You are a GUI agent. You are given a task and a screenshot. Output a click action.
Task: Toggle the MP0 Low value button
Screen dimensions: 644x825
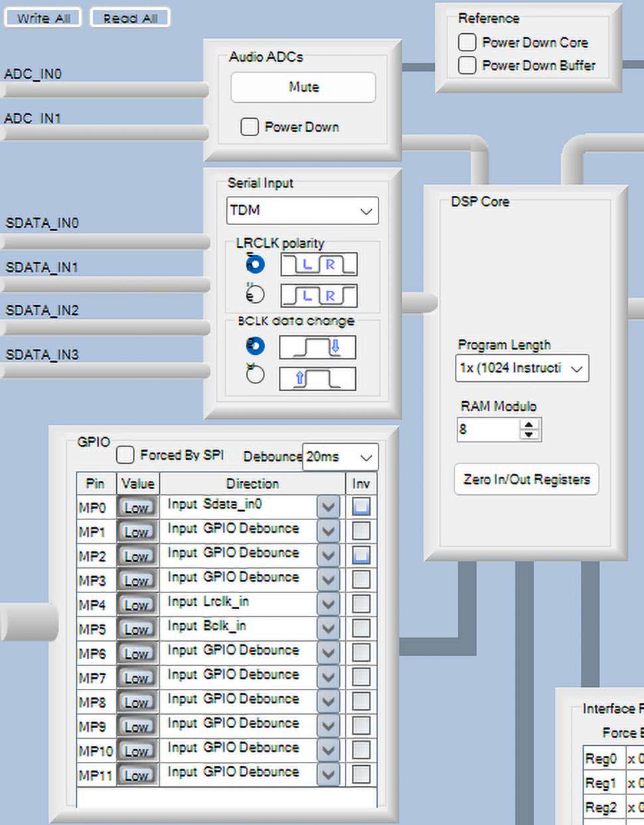pos(137,507)
